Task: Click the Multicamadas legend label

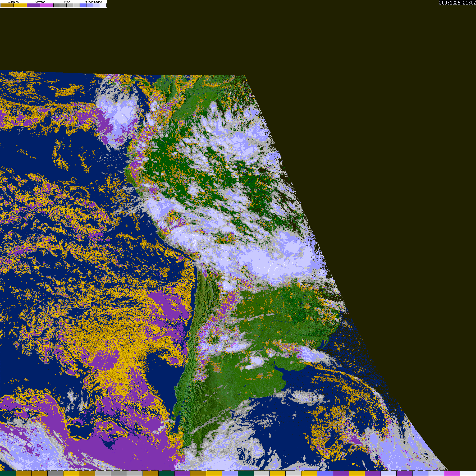Action: pos(93,2)
